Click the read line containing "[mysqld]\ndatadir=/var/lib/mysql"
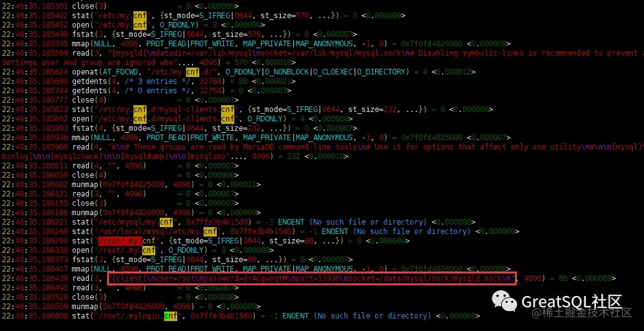This screenshot has width=644, height=331. coord(323,53)
